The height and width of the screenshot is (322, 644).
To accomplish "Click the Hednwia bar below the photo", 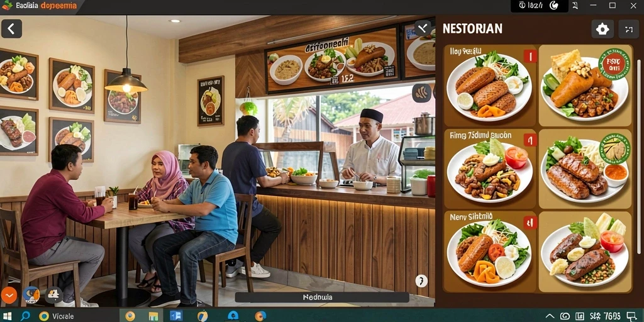I will pos(321,297).
